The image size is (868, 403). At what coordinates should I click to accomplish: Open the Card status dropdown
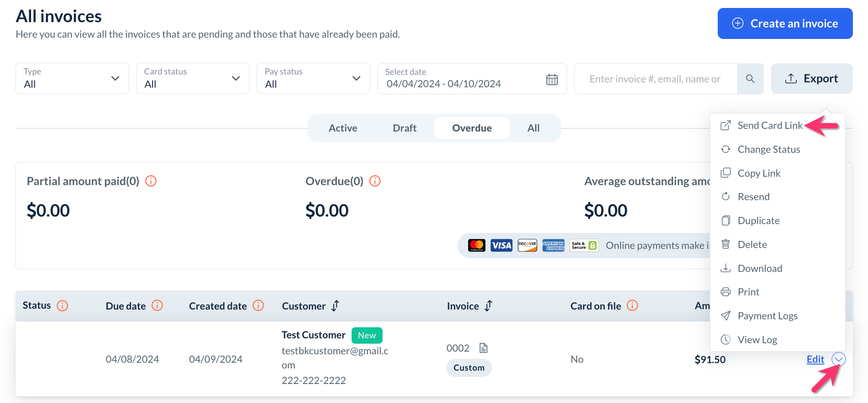[x=193, y=78]
